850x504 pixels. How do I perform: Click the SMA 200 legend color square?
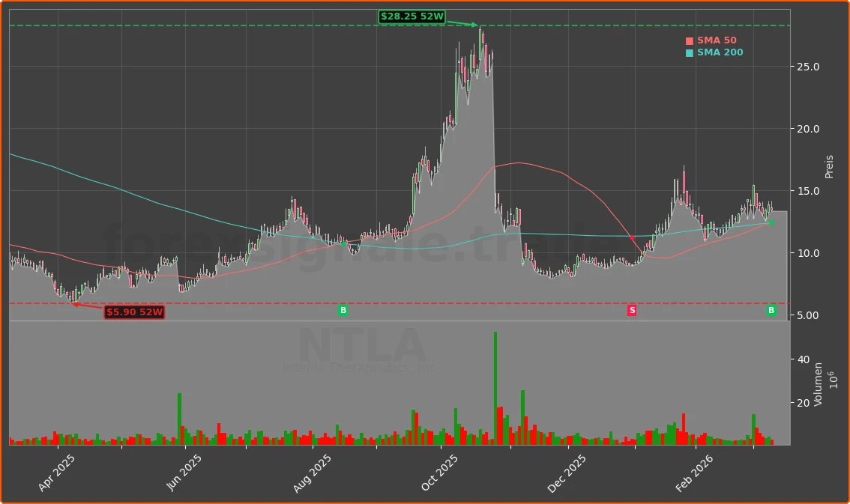pyautogui.click(x=689, y=52)
